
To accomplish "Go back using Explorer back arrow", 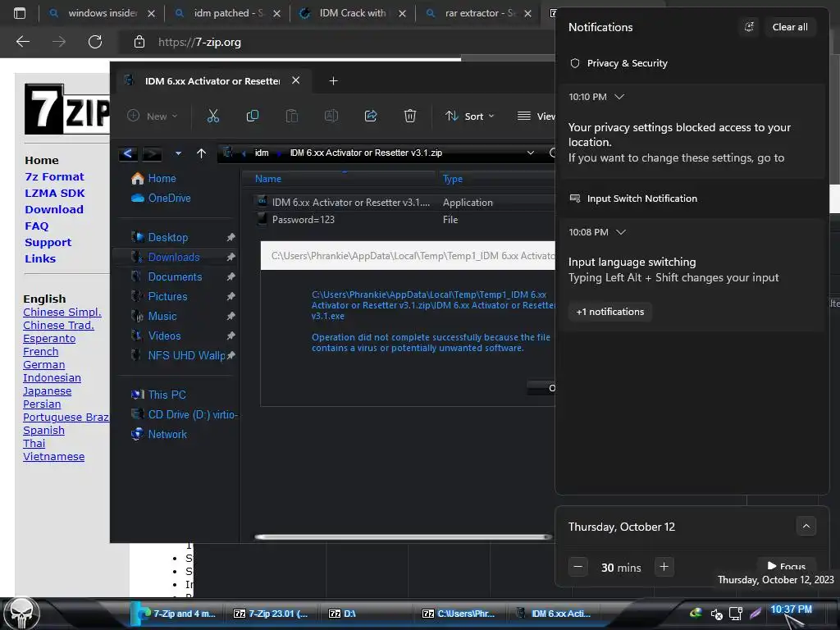I will point(128,153).
